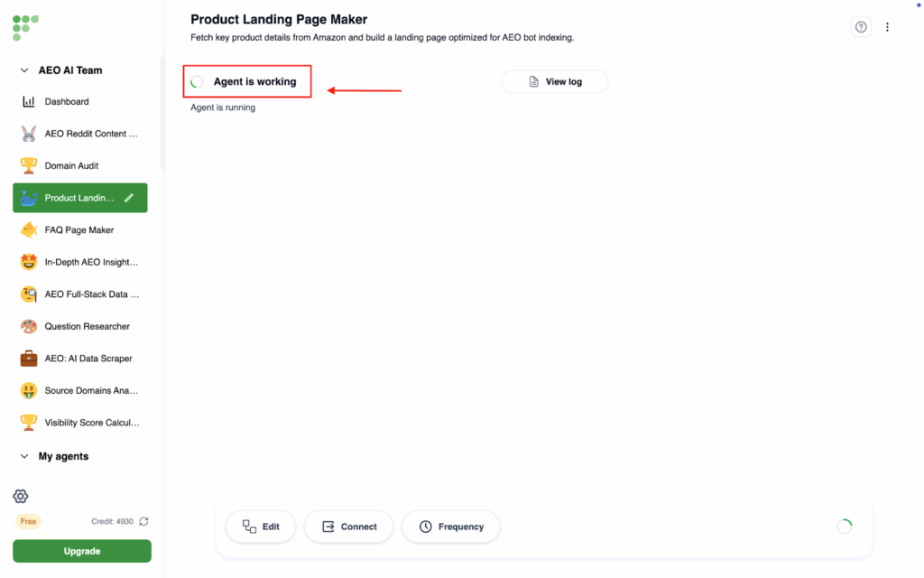Click the green Upgrade button

82,551
